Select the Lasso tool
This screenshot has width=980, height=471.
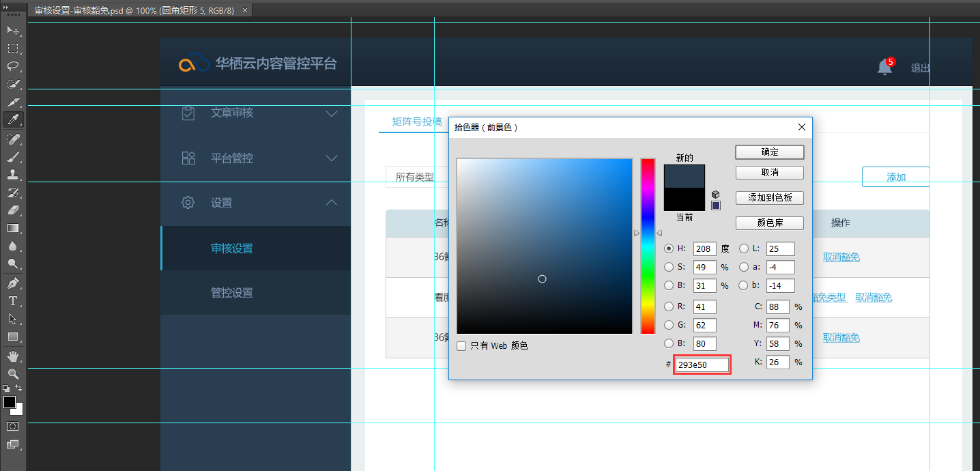coord(13,66)
